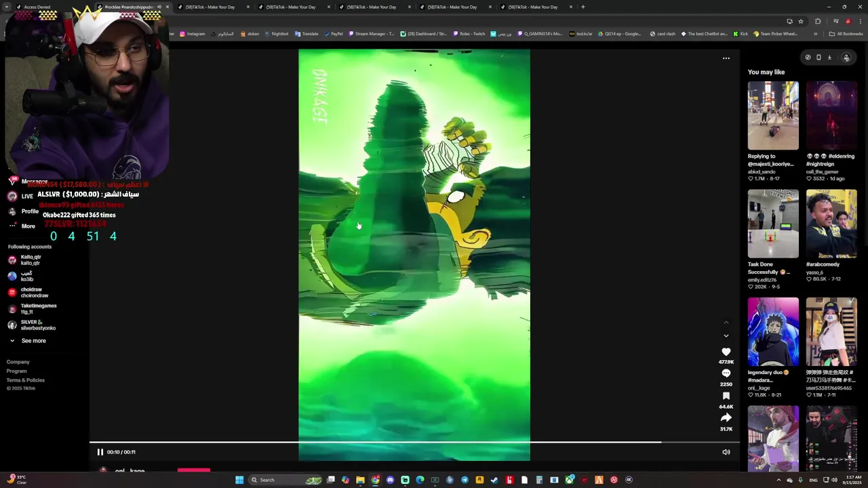Open the #eldenring #nightreign video thumbnail
This screenshot has width=868, height=488.
coord(831,116)
